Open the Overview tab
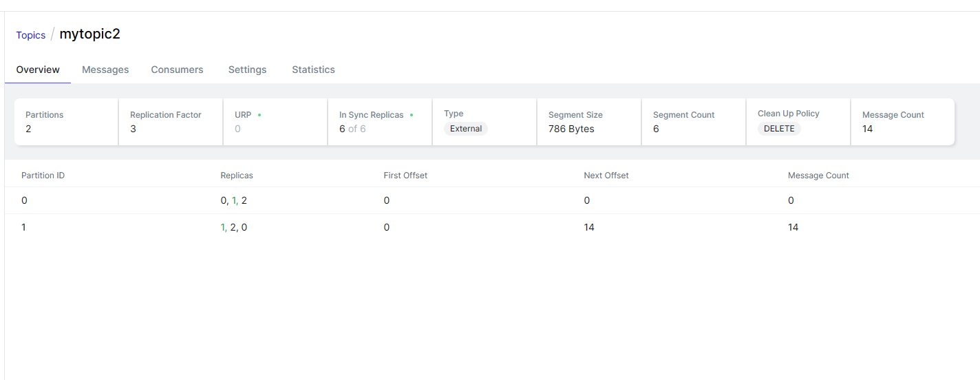Image resolution: width=980 pixels, height=380 pixels. pos(38,70)
